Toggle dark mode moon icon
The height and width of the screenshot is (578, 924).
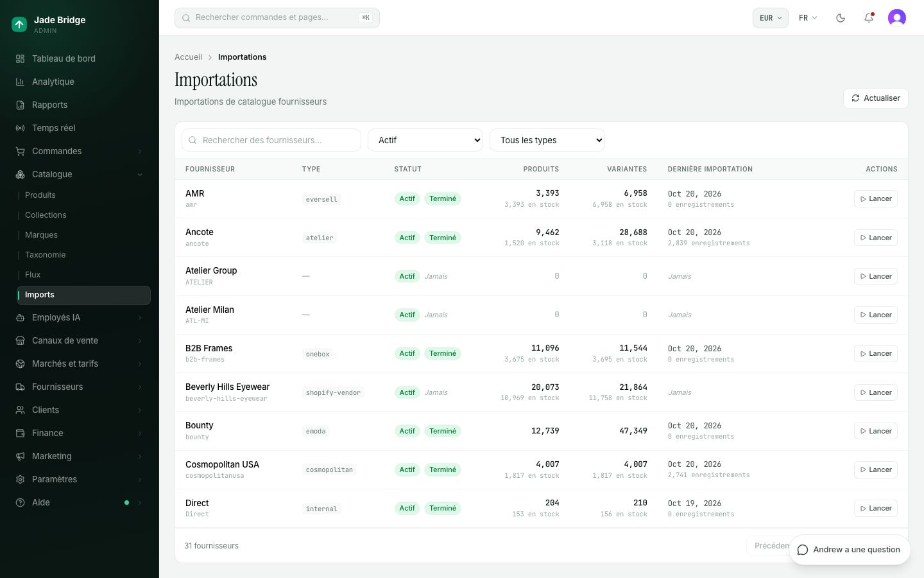(841, 18)
